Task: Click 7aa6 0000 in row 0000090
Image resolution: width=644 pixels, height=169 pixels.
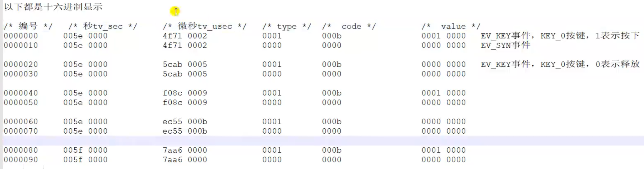Action: (185, 160)
